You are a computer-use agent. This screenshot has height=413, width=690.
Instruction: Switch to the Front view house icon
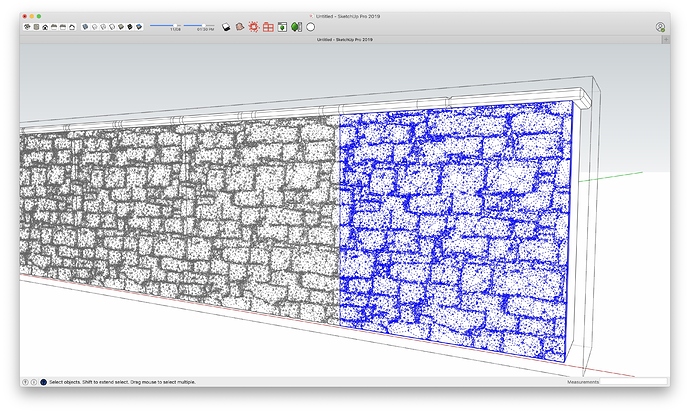45,27
